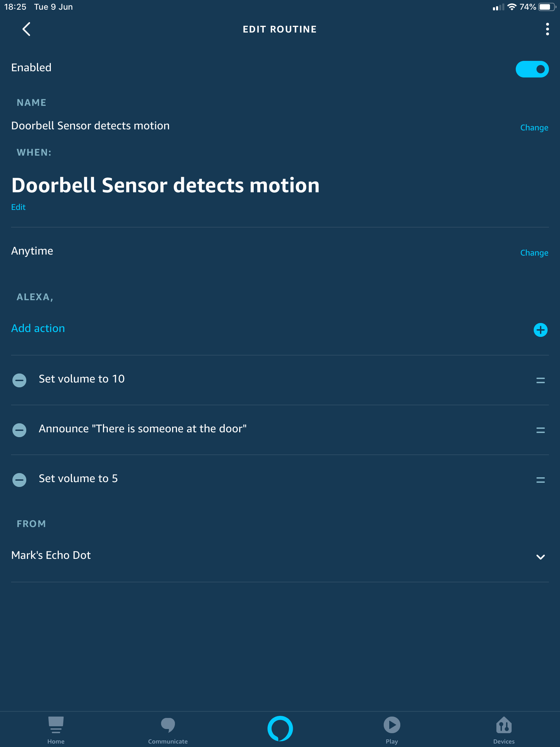Tap the Alexa voice ring icon
560x747 pixels.
280,728
